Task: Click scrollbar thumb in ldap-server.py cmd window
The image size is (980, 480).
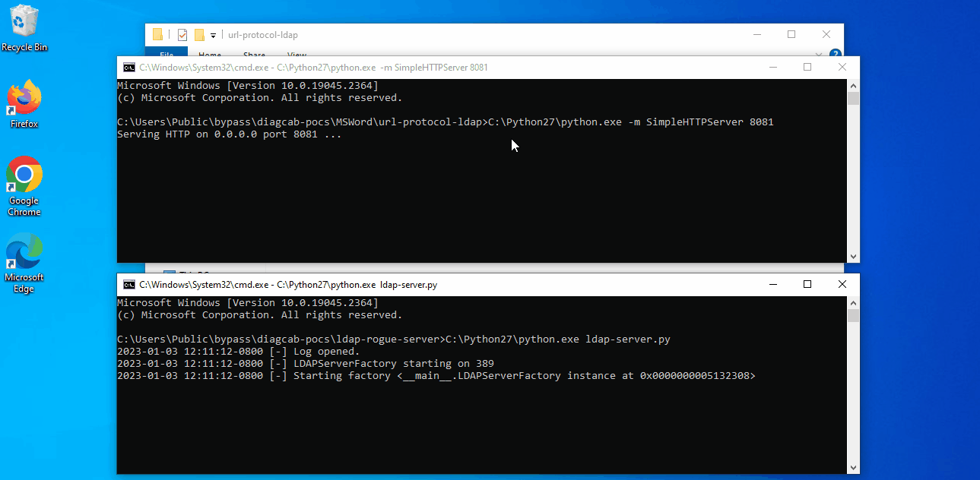Action: coord(853,316)
